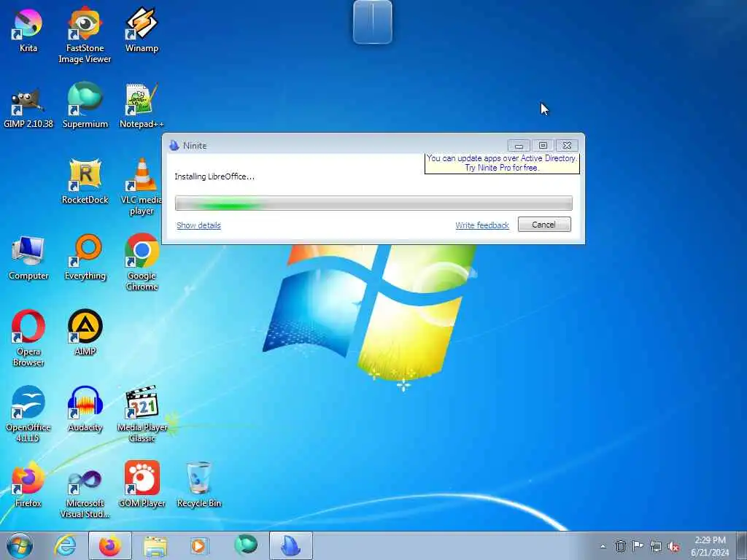Cancel the Ninite installation

[544, 225]
